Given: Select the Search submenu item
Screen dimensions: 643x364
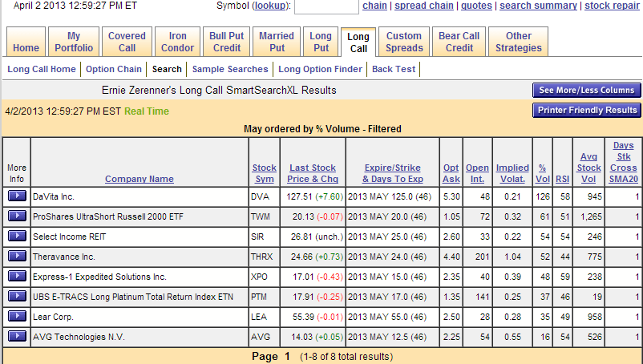Looking at the screenshot, I should coord(167,69).
